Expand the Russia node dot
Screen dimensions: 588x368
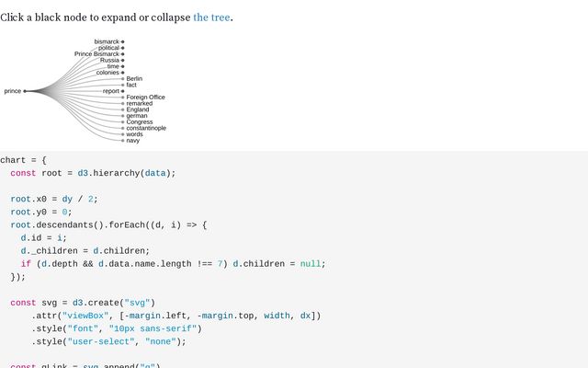click(123, 60)
